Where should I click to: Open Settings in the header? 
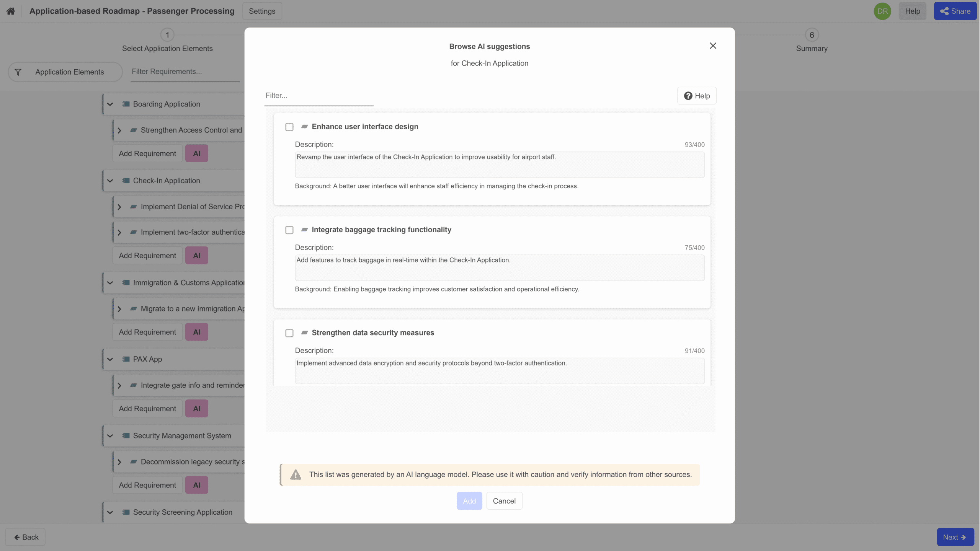pos(262,11)
